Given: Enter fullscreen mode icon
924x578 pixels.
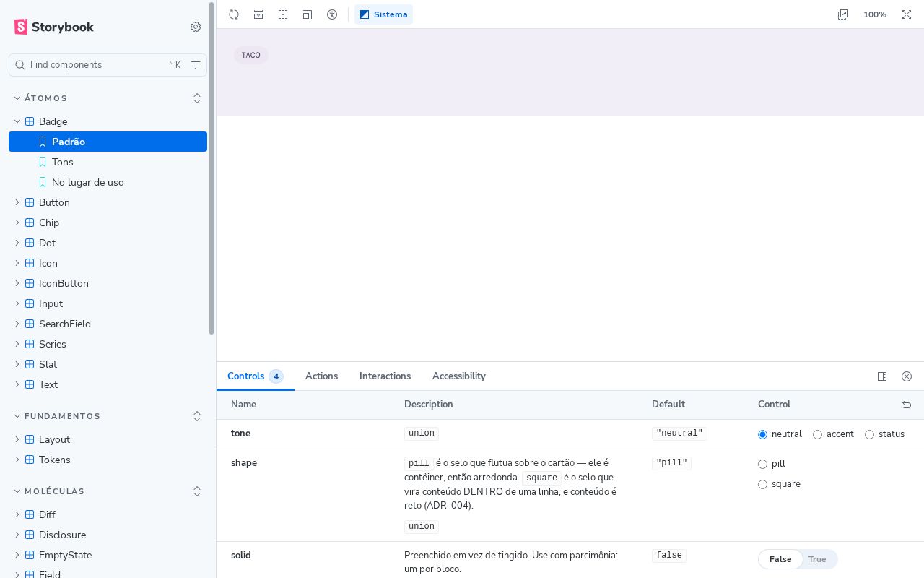Looking at the screenshot, I should (907, 14).
